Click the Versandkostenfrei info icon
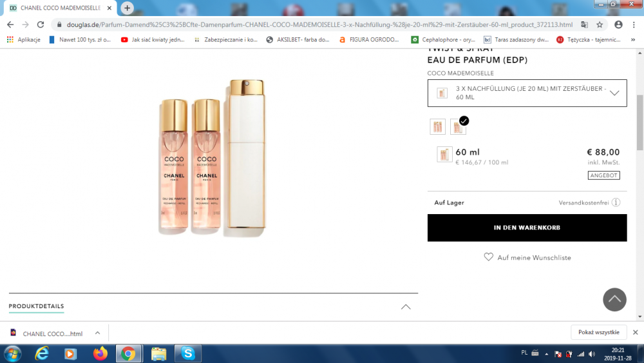This screenshot has height=363, width=644. [616, 202]
